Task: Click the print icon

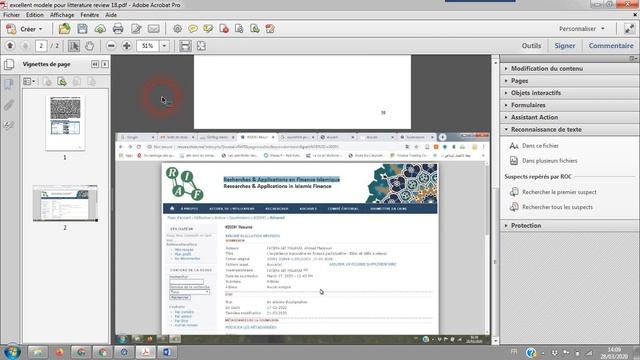Action: (118, 29)
